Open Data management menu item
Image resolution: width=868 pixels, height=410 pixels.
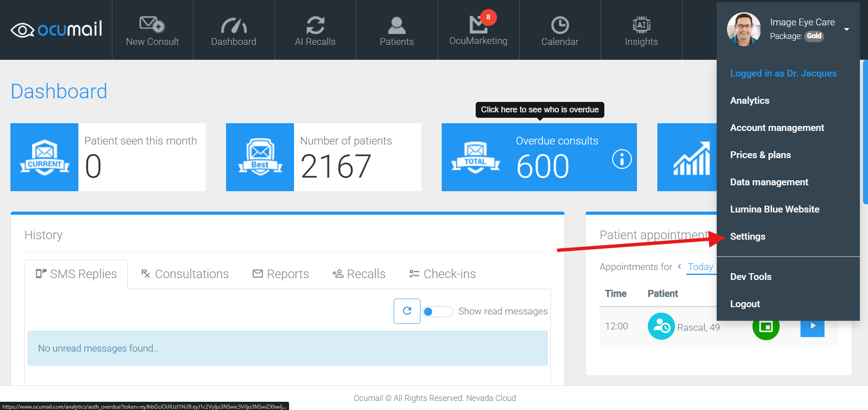pos(769,182)
